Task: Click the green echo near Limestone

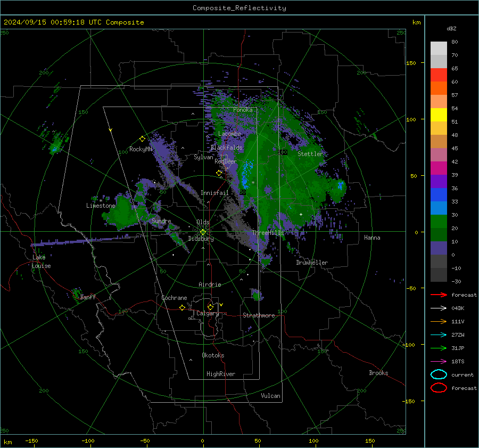Action: tap(123, 213)
